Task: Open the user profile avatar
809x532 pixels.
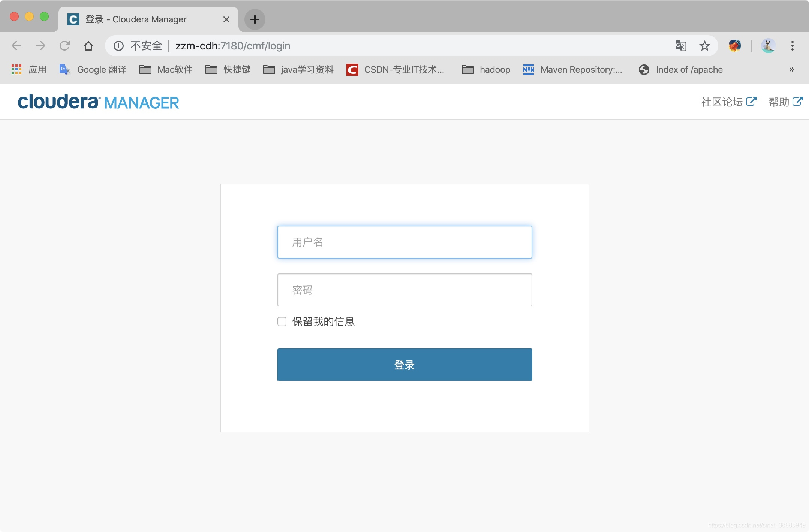Action: [x=768, y=46]
